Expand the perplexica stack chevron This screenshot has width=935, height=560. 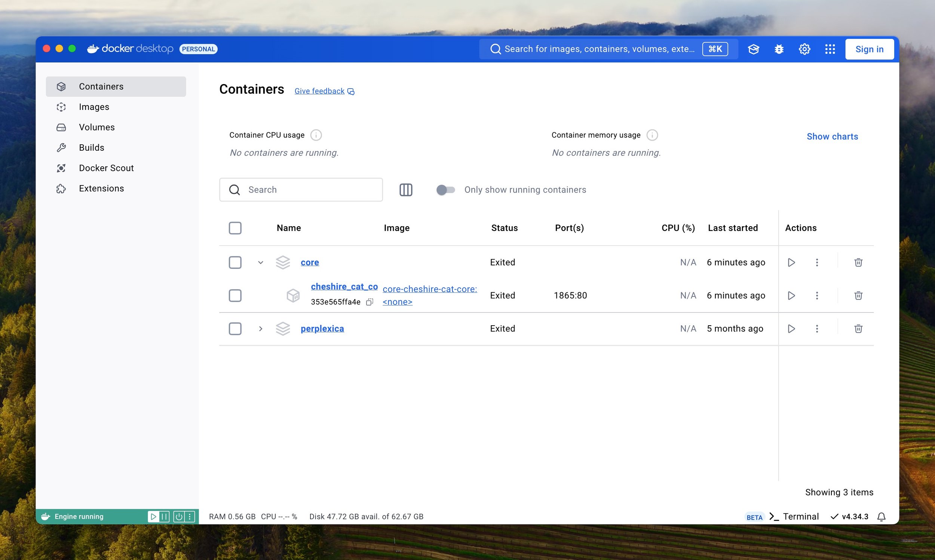point(260,329)
